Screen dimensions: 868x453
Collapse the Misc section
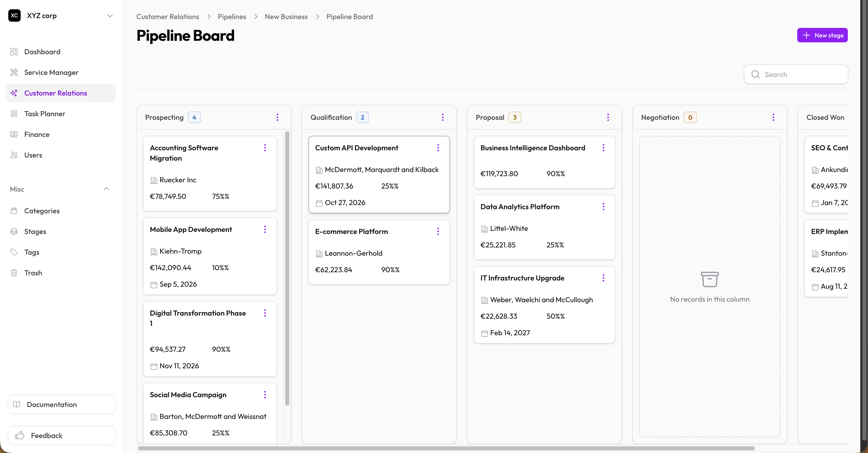pyautogui.click(x=106, y=189)
